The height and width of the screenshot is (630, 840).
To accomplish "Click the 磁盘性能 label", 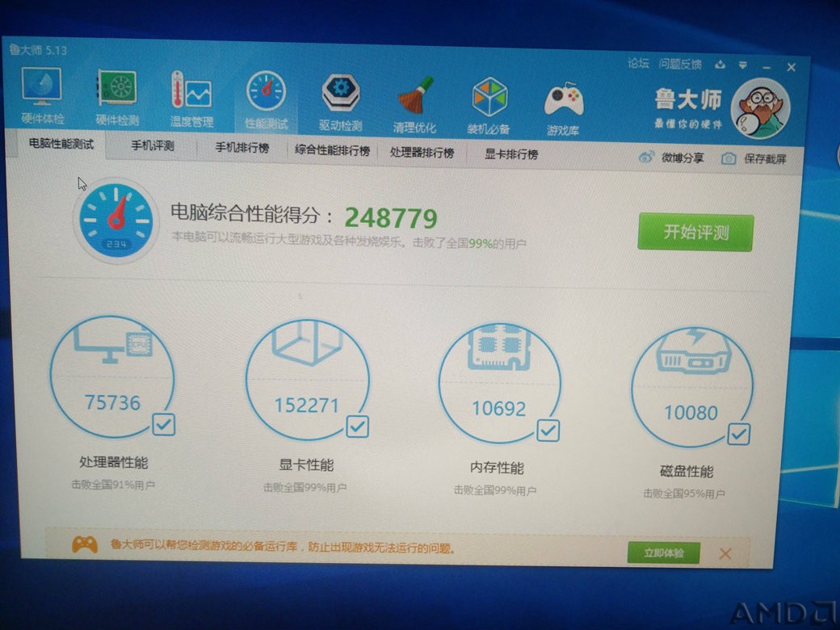I will tap(687, 471).
